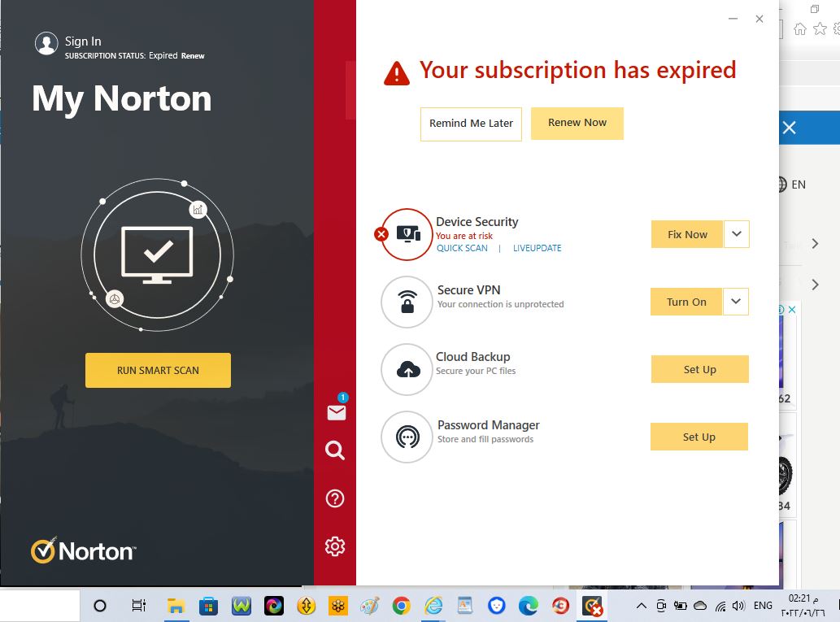Image resolution: width=840 pixels, height=622 pixels.
Task: Turn On the Secure VPN
Action: point(686,302)
